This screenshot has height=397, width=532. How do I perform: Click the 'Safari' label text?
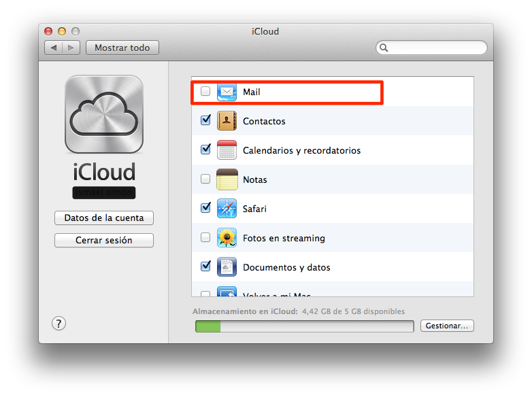(254, 209)
